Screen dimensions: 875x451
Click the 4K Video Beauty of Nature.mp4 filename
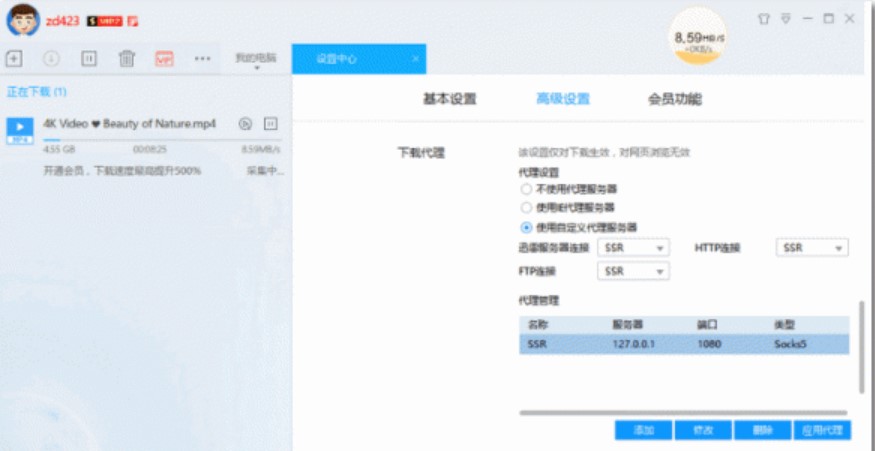coord(129,123)
